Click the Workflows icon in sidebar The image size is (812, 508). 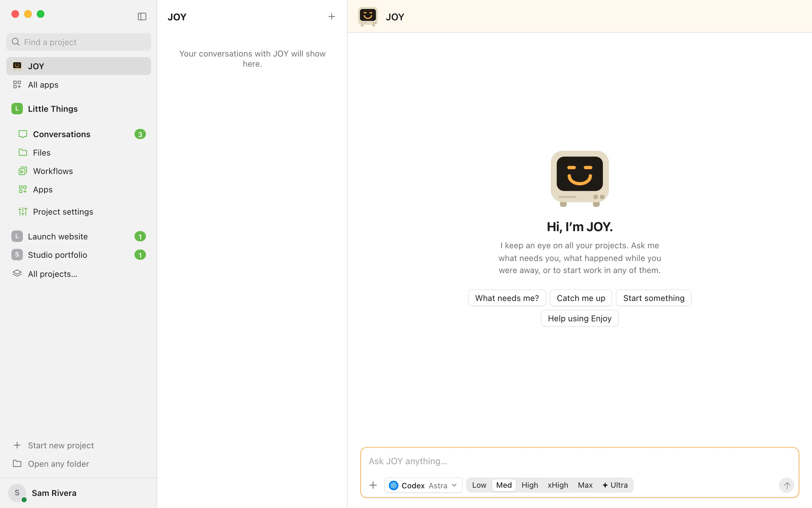(x=23, y=171)
